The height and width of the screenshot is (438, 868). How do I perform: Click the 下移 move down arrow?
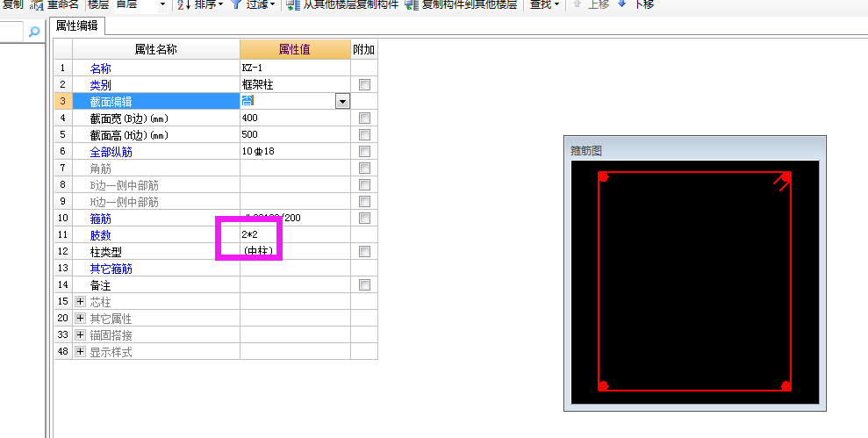point(621,4)
